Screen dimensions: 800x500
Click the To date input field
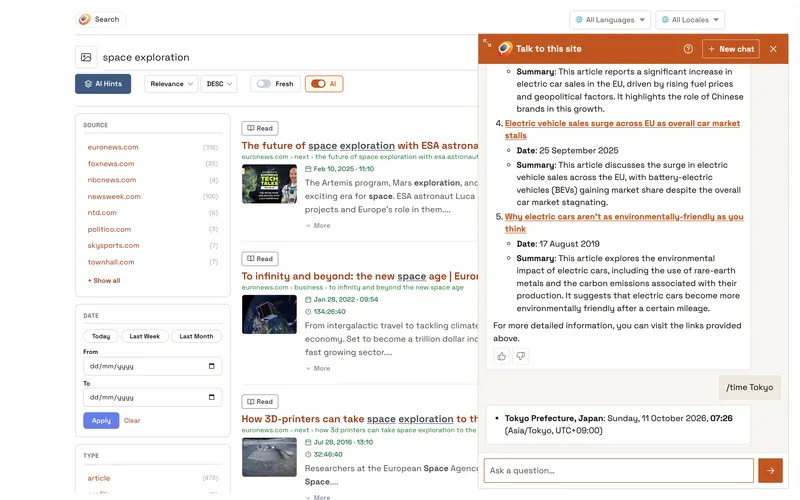click(153, 397)
